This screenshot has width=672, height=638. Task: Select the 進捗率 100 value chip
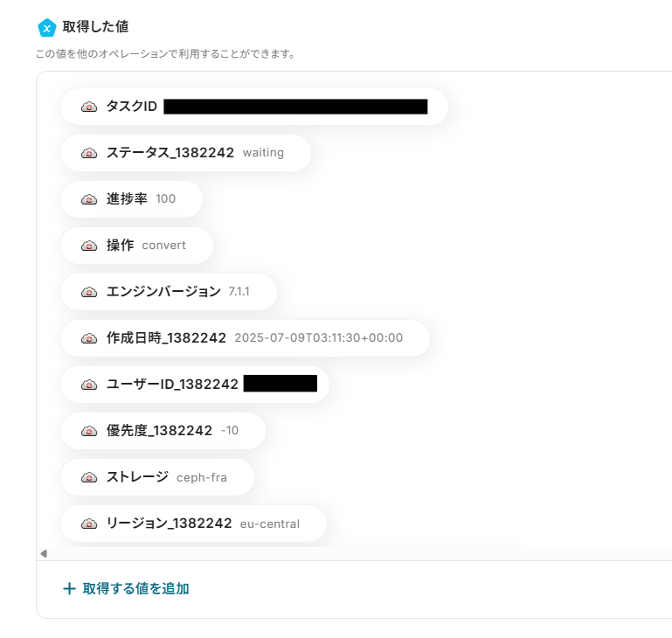132,199
